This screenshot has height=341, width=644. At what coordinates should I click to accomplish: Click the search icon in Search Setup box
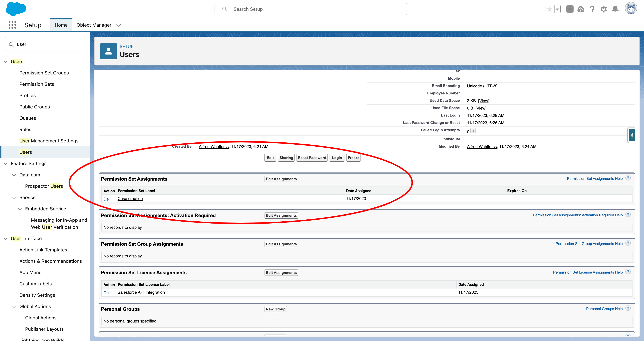click(224, 9)
